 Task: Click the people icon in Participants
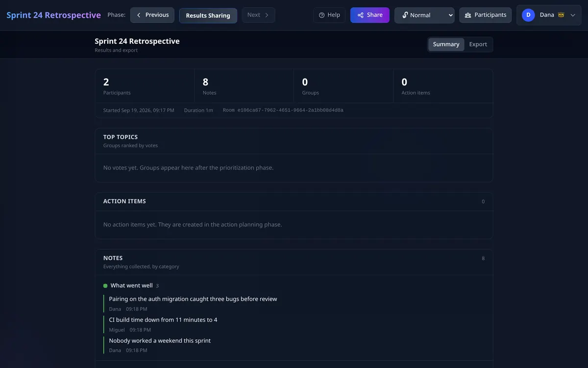tap(468, 15)
